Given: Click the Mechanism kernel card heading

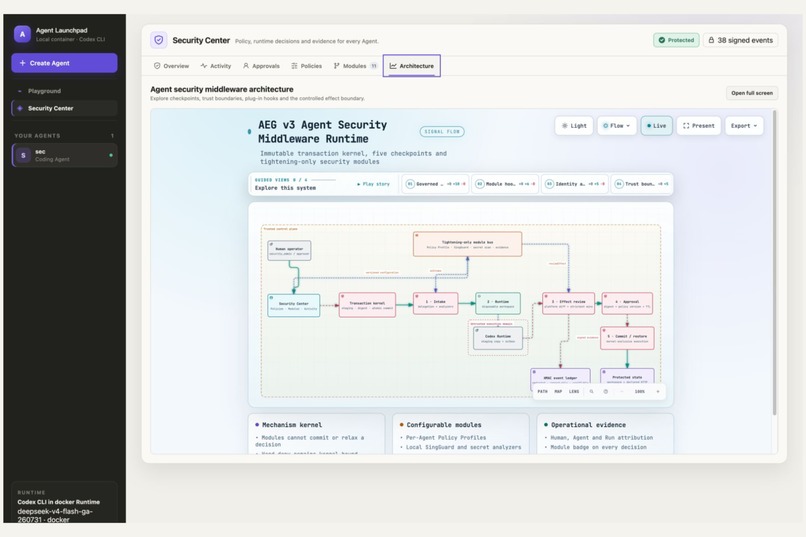Looking at the screenshot, I should pyautogui.click(x=292, y=425).
